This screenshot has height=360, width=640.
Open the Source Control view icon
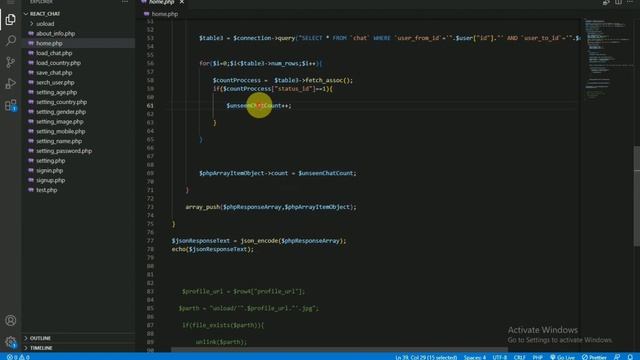[11, 62]
